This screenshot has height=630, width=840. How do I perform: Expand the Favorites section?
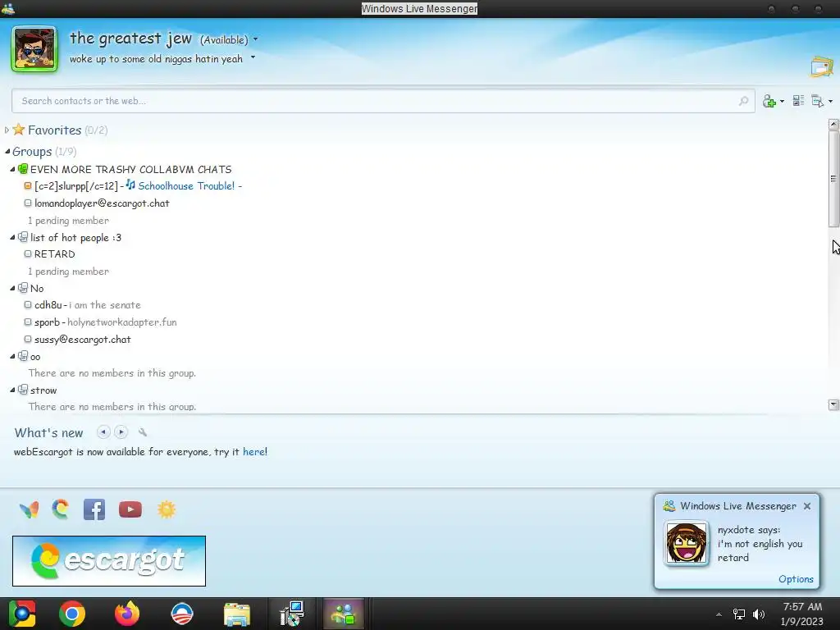[x=7, y=130]
